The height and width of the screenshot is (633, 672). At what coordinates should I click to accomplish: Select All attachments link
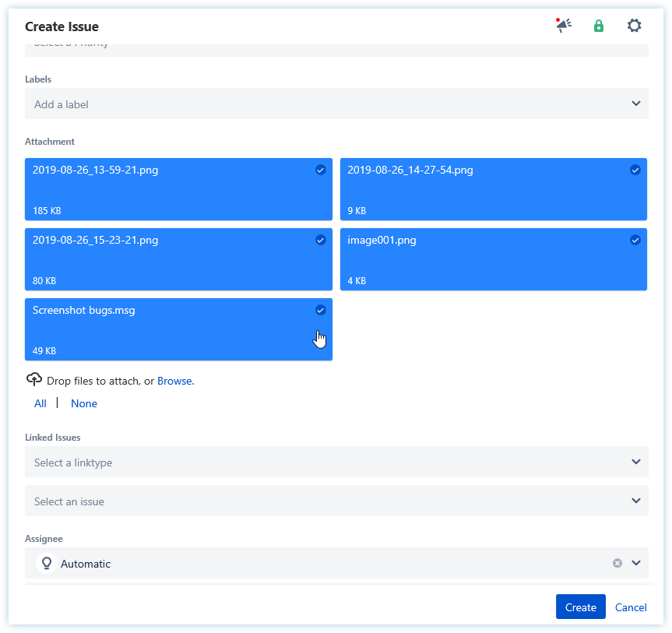tap(40, 403)
